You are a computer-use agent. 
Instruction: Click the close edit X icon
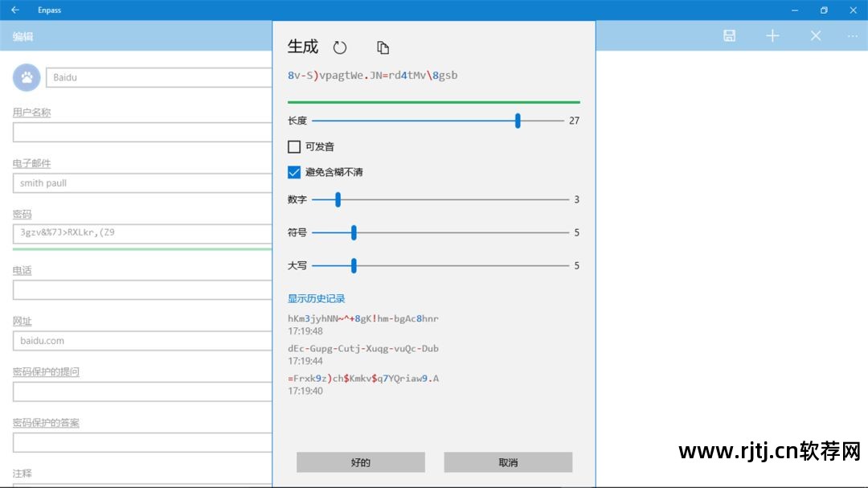[x=816, y=35]
